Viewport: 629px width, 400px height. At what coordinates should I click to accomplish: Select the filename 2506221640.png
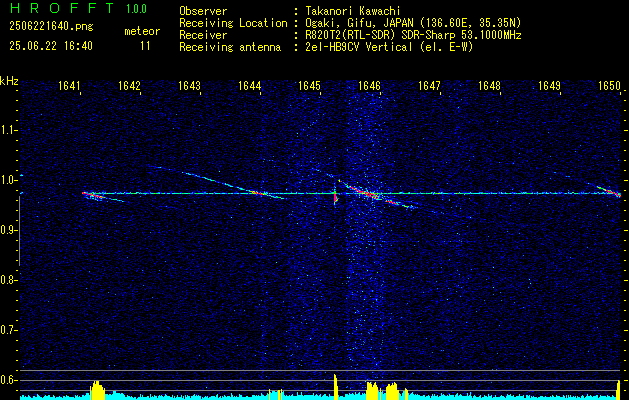click(x=51, y=27)
